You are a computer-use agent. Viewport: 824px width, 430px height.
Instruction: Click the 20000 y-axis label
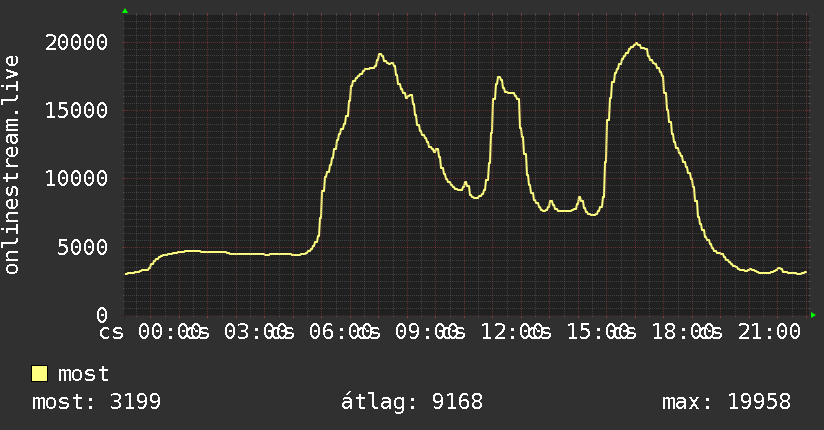click(x=76, y=43)
